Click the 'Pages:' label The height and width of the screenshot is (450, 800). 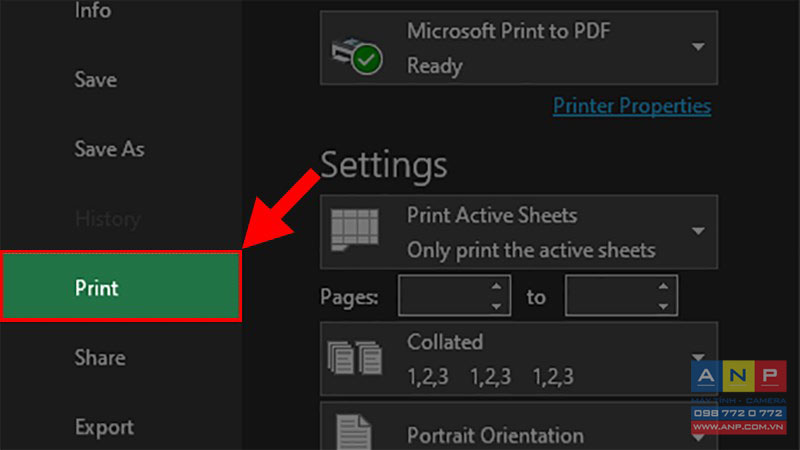pos(349,297)
